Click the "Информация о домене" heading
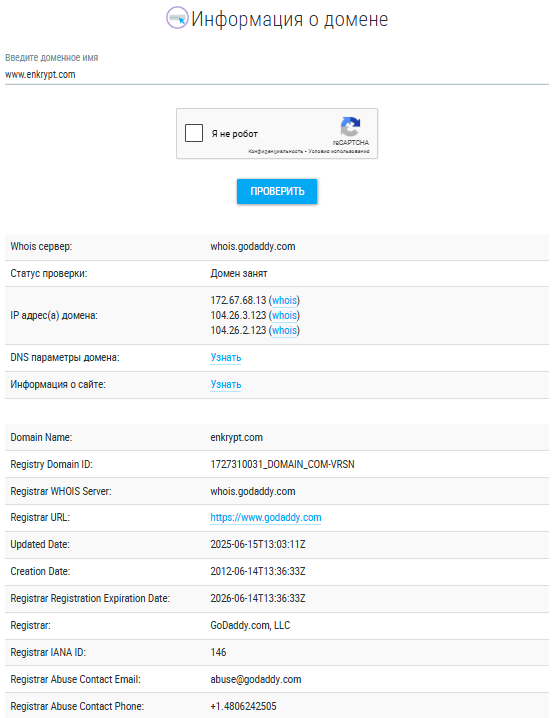This screenshot has height=718, width=558. (289, 19)
